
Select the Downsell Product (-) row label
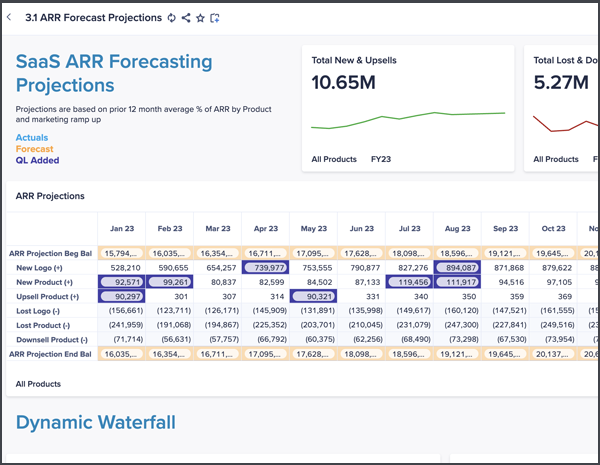(52, 340)
